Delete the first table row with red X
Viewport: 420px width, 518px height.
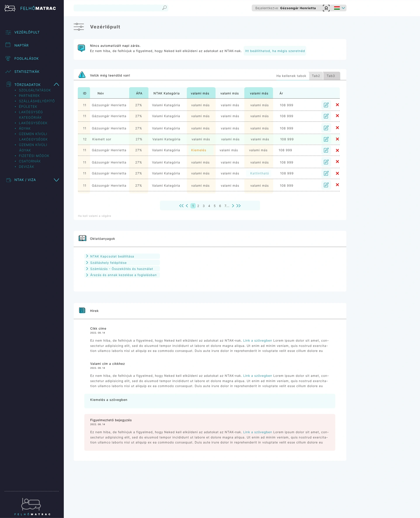point(337,105)
